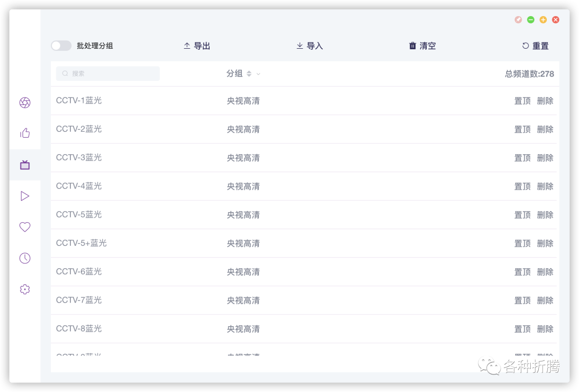Click the trash icon next to 清空

click(x=412, y=46)
